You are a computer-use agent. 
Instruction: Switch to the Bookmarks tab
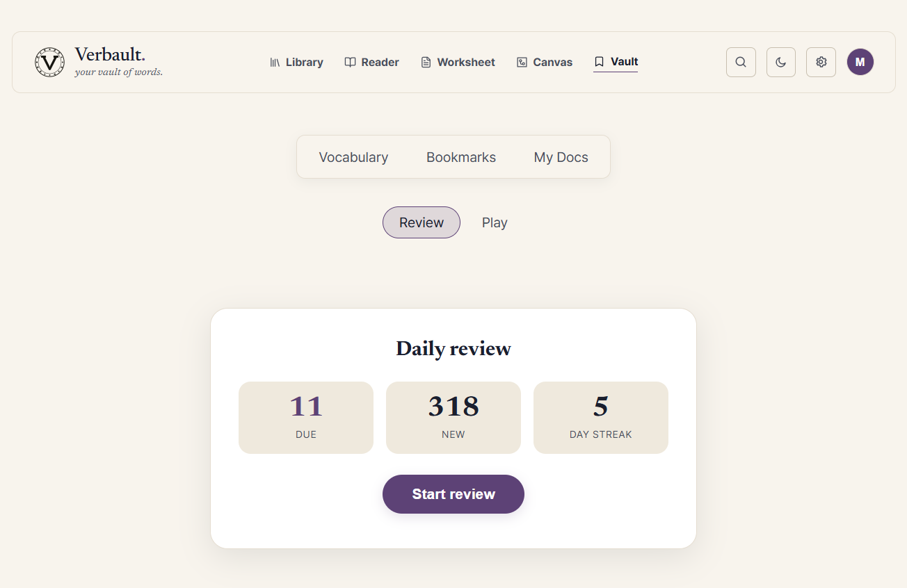(461, 157)
